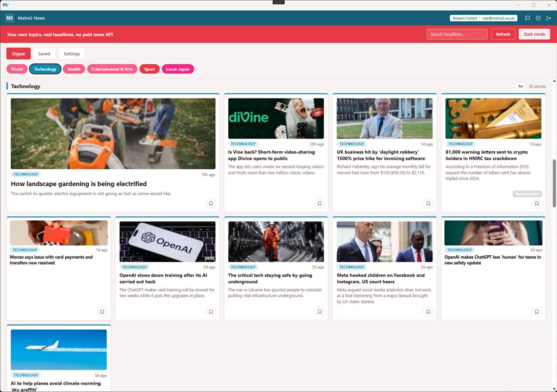Bookmark the invoicing software price hike story
Screen dimensions: 557x392
click(428, 203)
